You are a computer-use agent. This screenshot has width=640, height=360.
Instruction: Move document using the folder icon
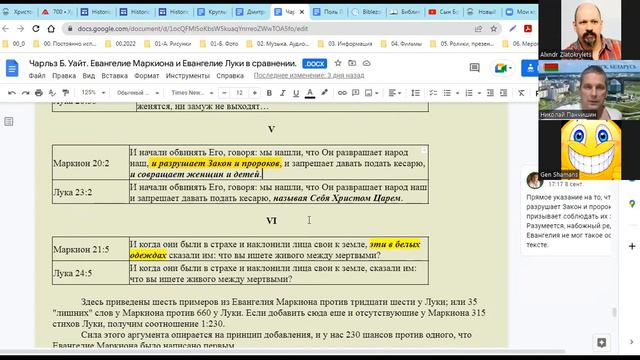pyautogui.click(x=352, y=63)
